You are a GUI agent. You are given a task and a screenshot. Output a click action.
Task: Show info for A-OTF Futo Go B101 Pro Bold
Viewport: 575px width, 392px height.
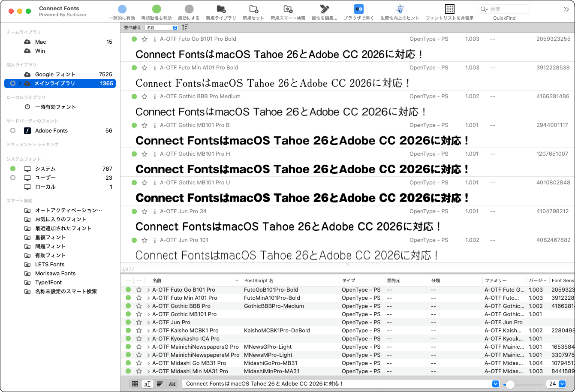[x=154, y=39]
